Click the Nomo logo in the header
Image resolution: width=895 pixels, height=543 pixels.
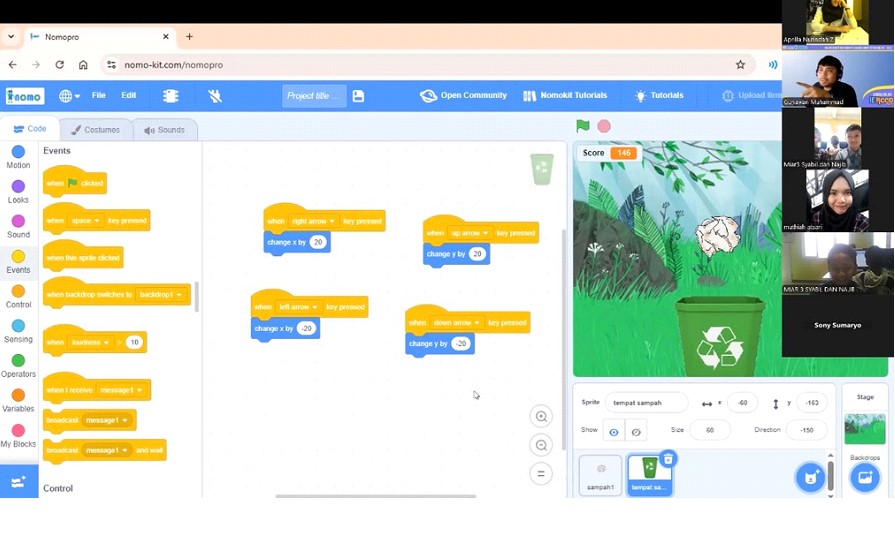25,96
